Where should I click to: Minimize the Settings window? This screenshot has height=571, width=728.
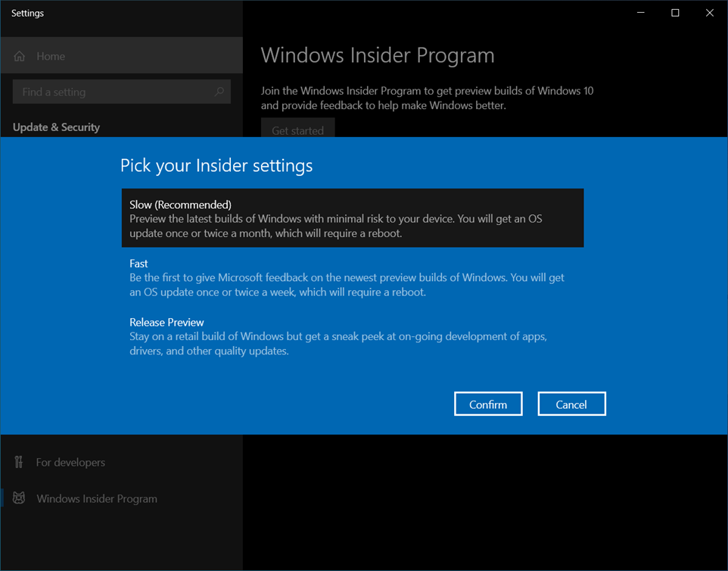[x=641, y=13]
